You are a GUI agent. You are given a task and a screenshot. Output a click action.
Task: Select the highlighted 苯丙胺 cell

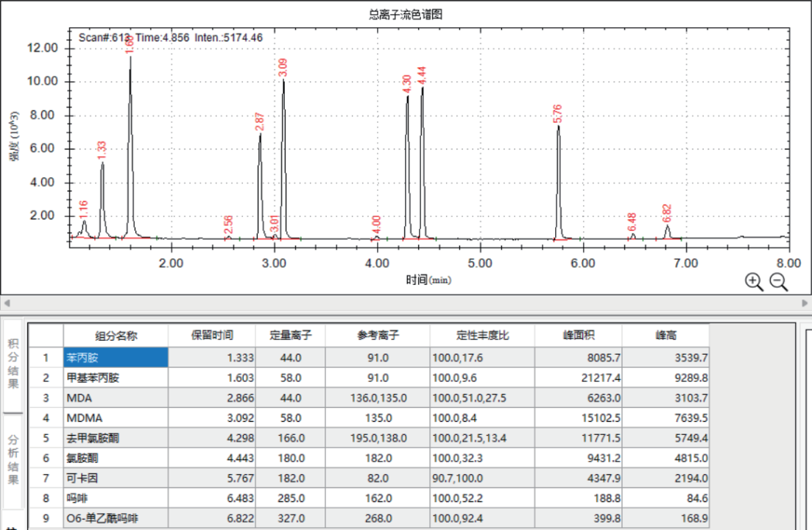[x=116, y=358]
